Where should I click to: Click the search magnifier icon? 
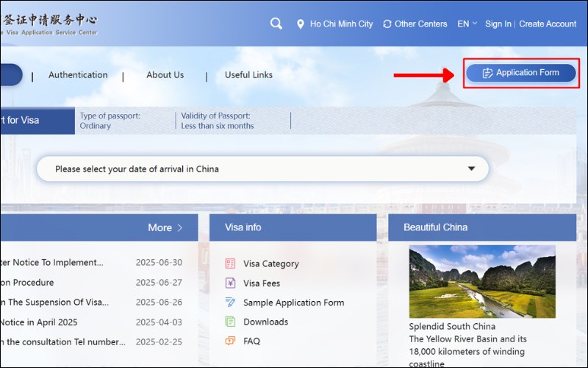click(276, 24)
